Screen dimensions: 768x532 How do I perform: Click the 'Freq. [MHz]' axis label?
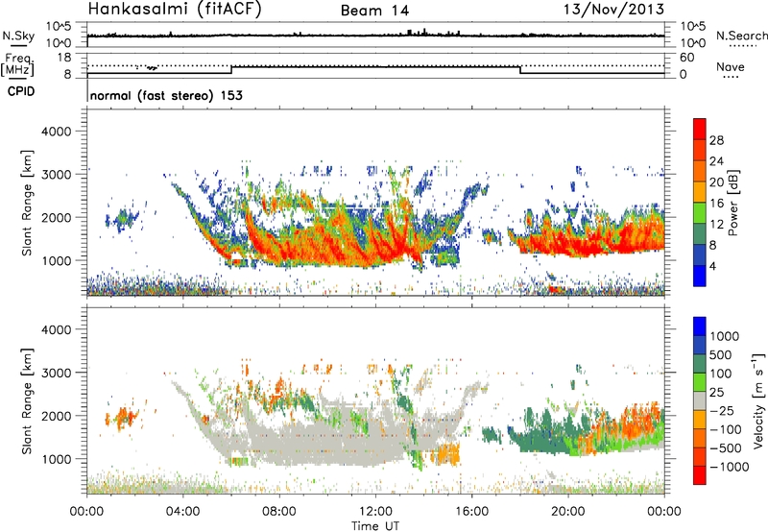[17, 64]
